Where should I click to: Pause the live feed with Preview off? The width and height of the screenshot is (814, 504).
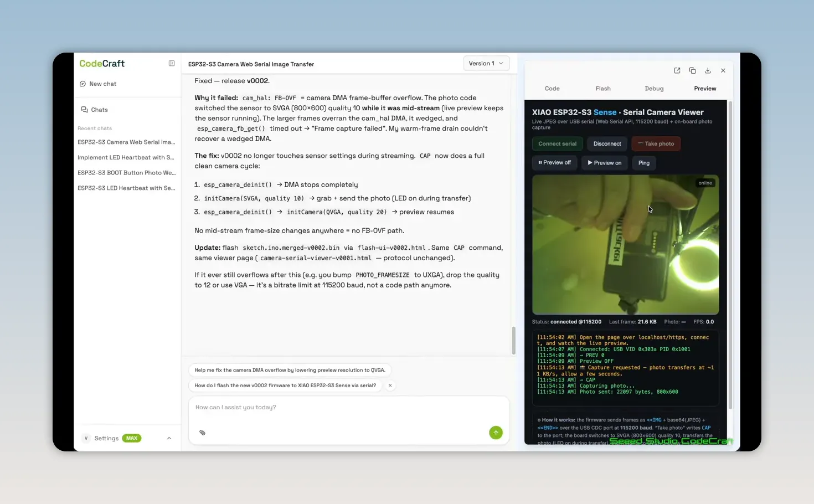[x=554, y=163]
